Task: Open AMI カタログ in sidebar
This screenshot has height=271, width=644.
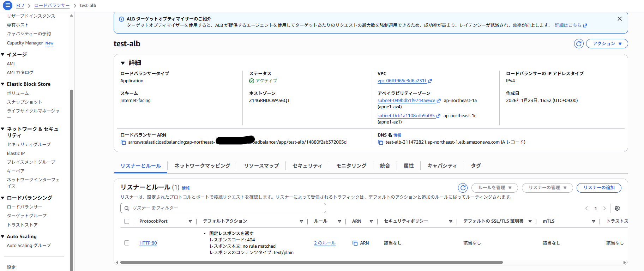Action: [20, 73]
